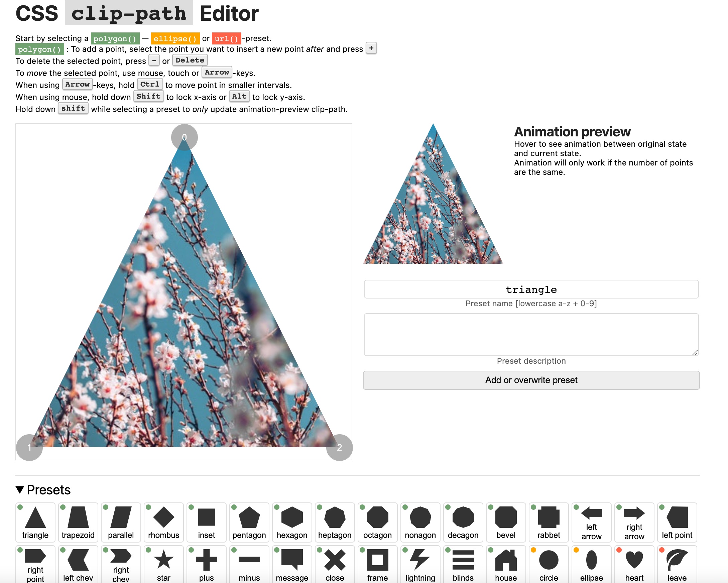The image size is (728, 583).
Task: Click the Add or overwrite preset button
Action: tap(531, 380)
